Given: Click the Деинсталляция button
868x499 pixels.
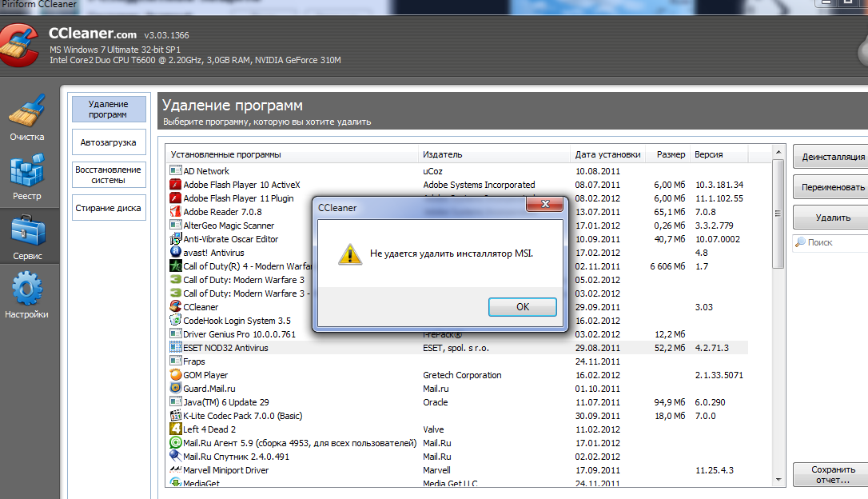Looking at the screenshot, I should (x=832, y=157).
